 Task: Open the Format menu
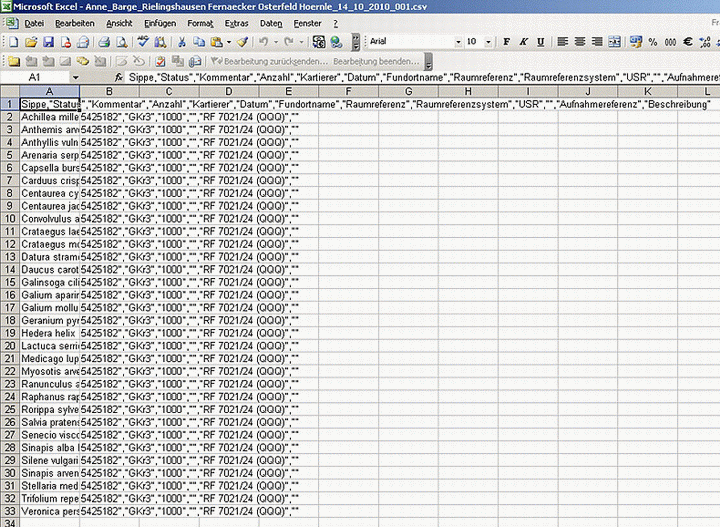200,23
